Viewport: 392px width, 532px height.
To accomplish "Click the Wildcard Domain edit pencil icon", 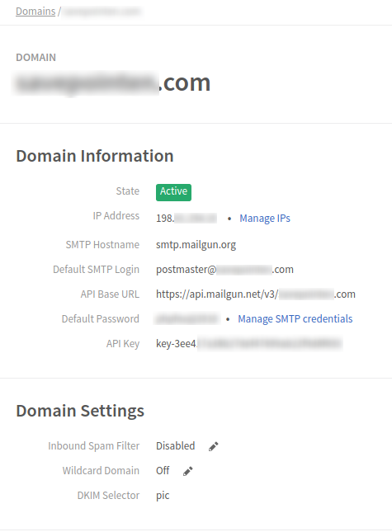I will point(188,471).
